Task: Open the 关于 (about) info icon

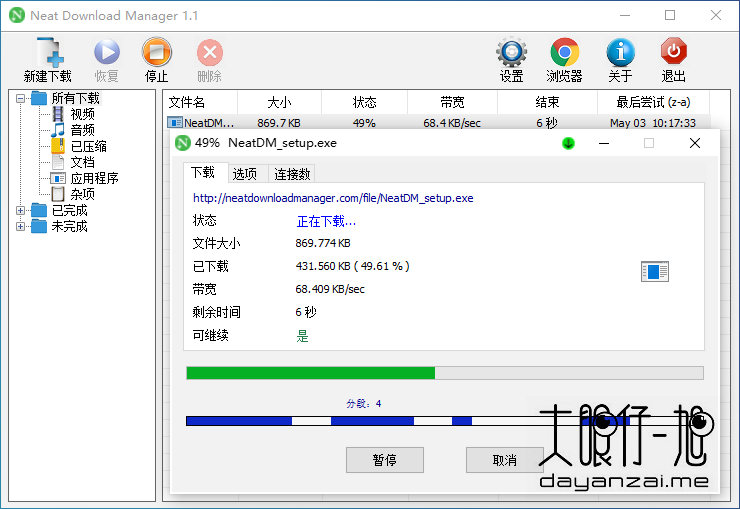Action: [620, 52]
